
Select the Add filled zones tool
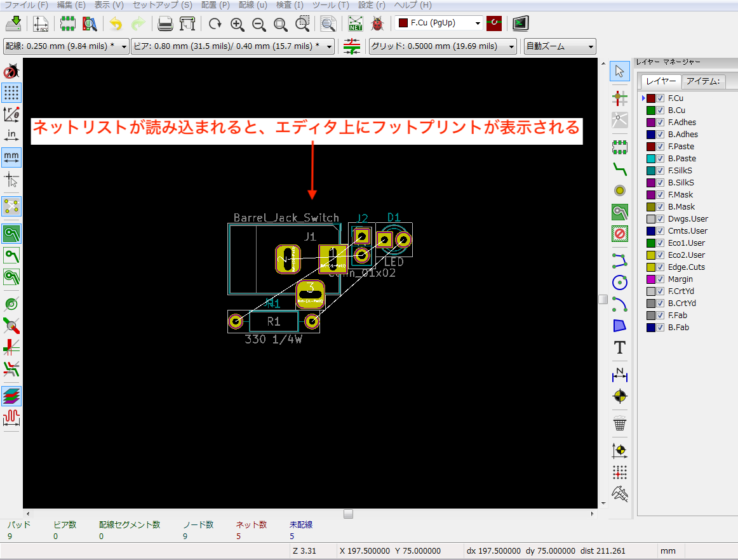pyautogui.click(x=619, y=212)
